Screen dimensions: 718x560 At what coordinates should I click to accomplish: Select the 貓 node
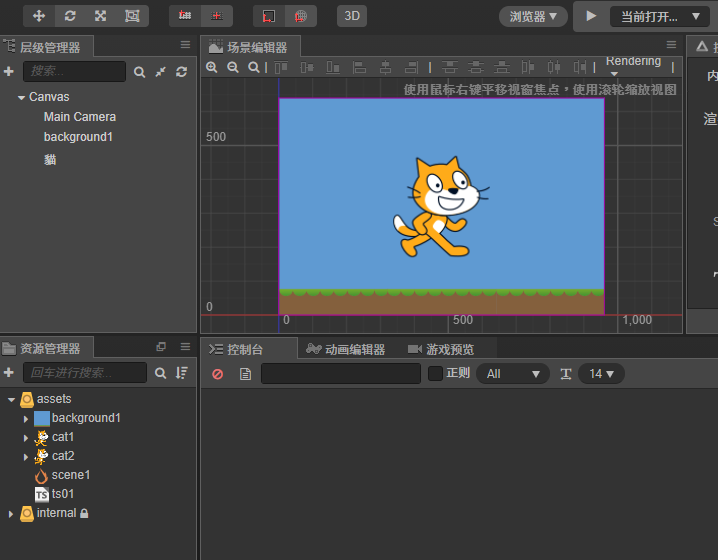(50, 160)
